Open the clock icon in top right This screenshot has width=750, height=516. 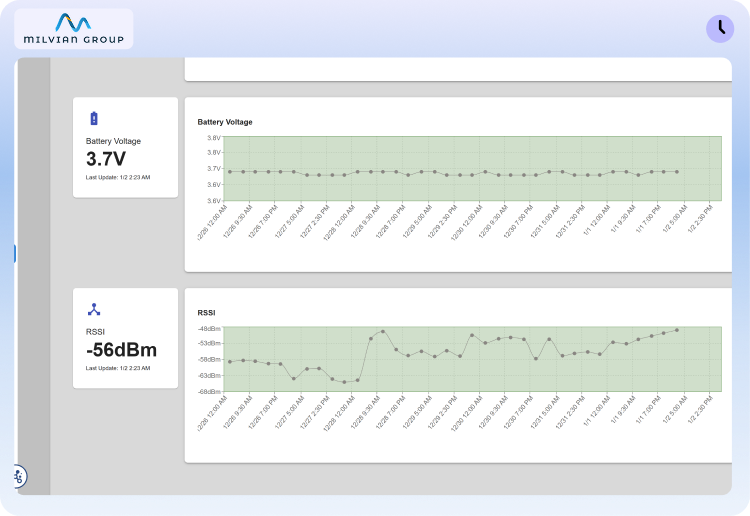click(x=720, y=29)
